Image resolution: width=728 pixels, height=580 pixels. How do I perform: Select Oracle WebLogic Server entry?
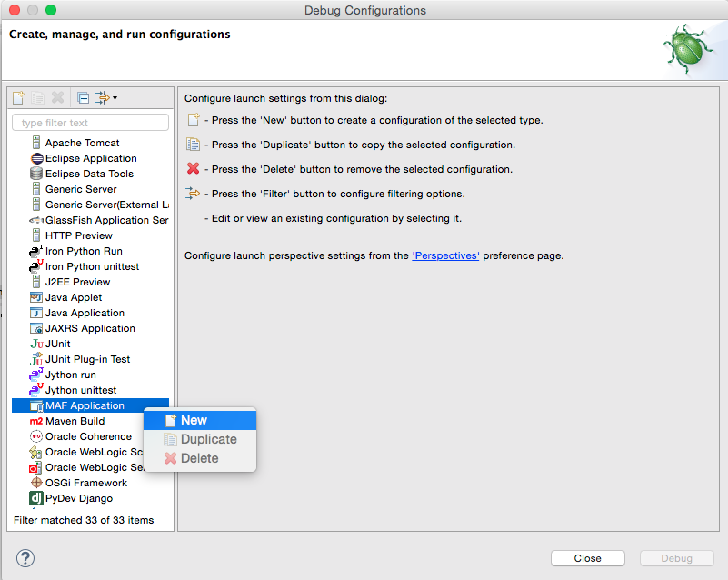pyautogui.click(x=95, y=467)
